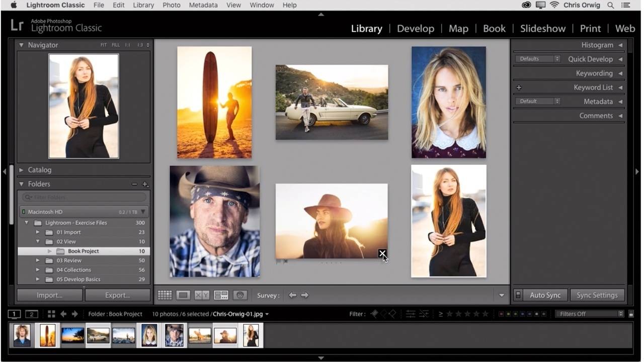Expand the Catalog panel

pos(21,170)
